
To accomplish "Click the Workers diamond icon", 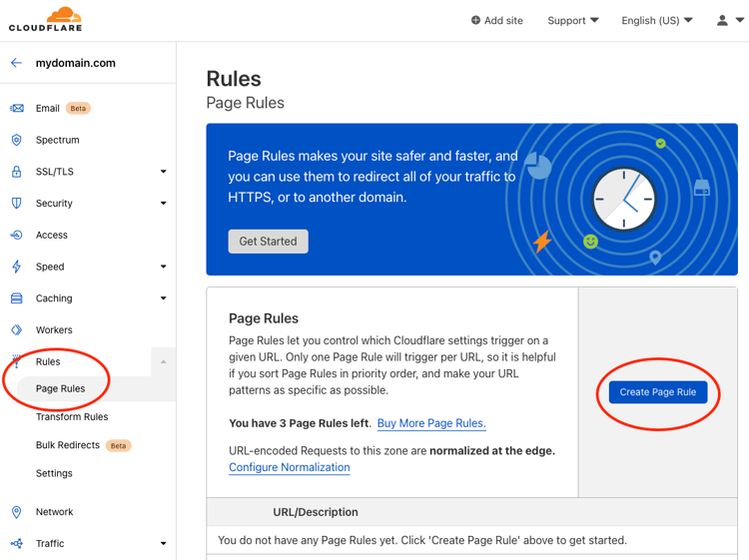I will pyautogui.click(x=17, y=329).
